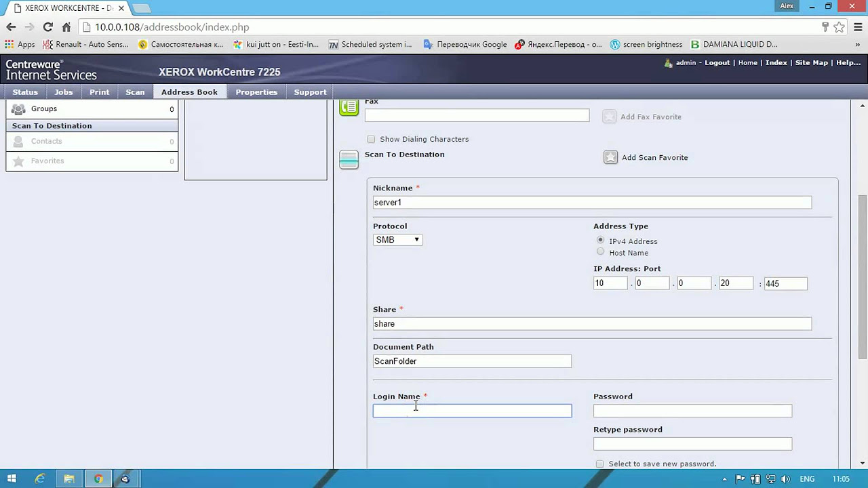The height and width of the screenshot is (488, 868).
Task: Click the admin user icon
Action: coord(668,62)
